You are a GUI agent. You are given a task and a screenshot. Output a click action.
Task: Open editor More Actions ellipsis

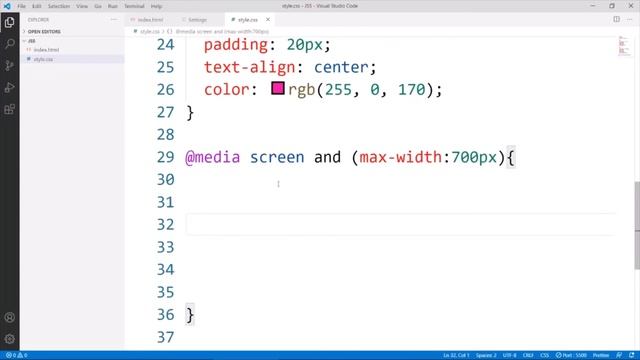[629, 19]
